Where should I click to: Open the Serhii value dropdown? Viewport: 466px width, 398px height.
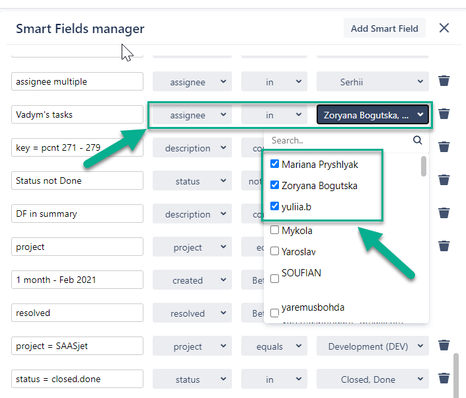(373, 82)
